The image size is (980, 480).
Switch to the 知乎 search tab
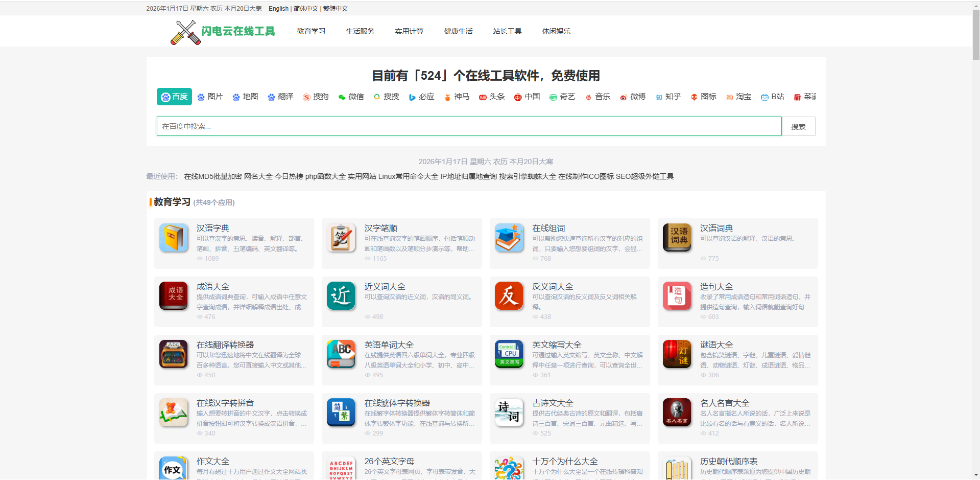668,97
